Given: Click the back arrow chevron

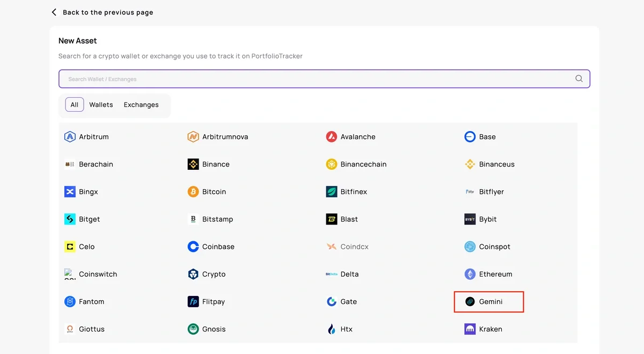Looking at the screenshot, I should coord(54,12).
